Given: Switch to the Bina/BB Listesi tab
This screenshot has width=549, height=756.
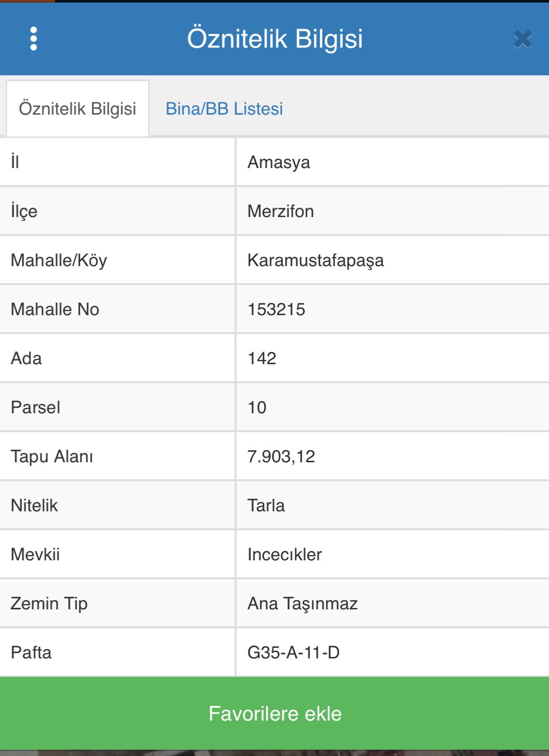Looking at the screenshot, I should tap(224, 109).
